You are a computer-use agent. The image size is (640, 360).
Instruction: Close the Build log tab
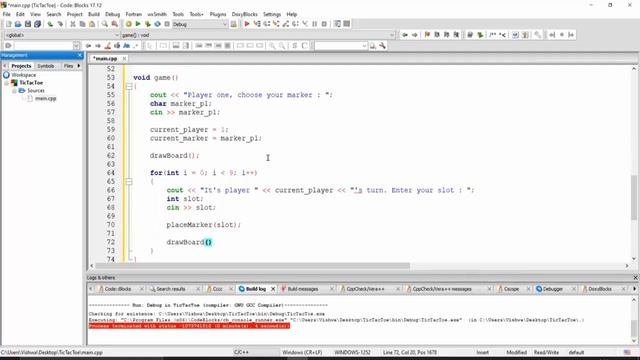pyautogui.click(x=273, y=289)
